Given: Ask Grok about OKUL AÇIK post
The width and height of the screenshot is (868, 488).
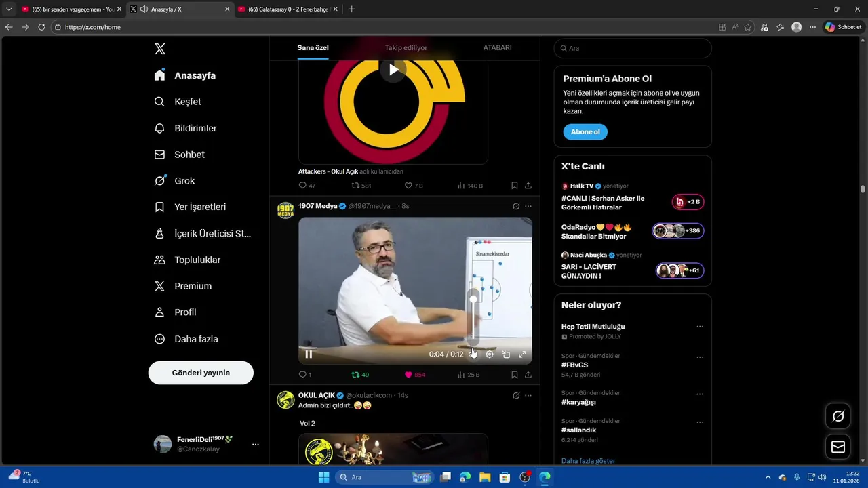Looking at the screenshot, I should pos(516,395).
